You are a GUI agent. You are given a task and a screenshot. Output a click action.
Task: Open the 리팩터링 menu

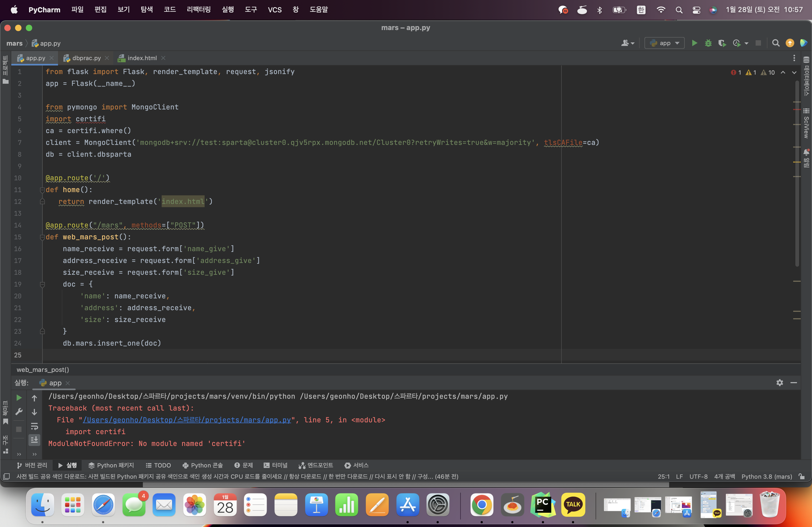[198, 10]
